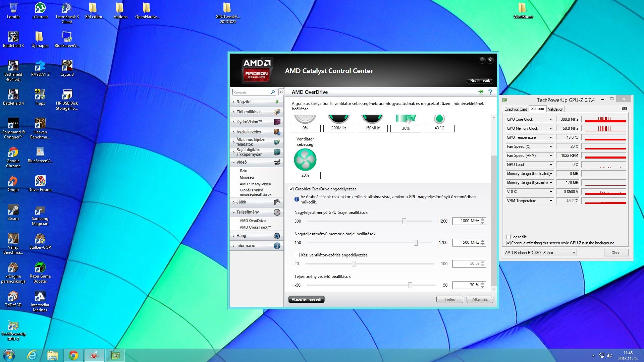This screenshot has height=362, width=644.
Task: Expand the Hang sidebar section
Action: [x=257, y=236]
